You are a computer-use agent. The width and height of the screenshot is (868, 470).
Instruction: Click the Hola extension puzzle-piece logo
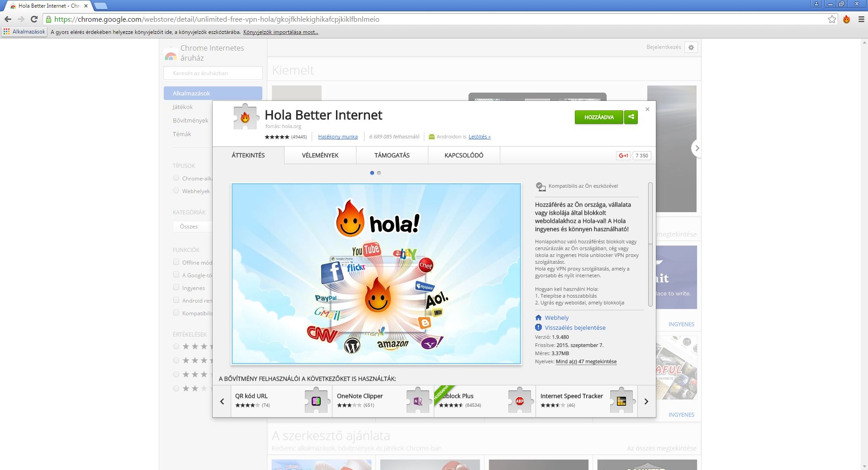click(245, 117)
